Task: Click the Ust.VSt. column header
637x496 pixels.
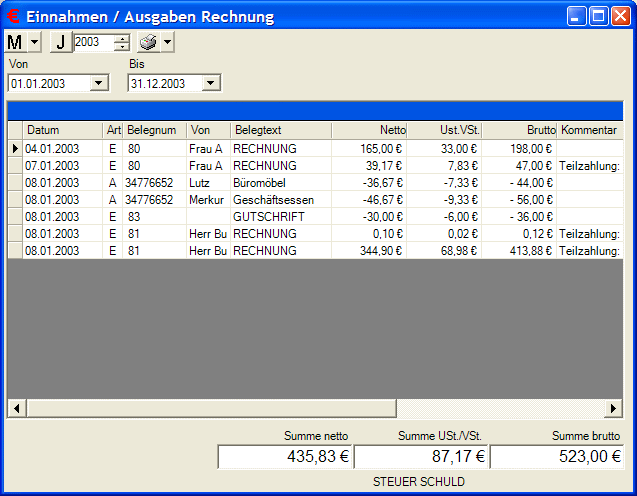Action: point(444,130)
